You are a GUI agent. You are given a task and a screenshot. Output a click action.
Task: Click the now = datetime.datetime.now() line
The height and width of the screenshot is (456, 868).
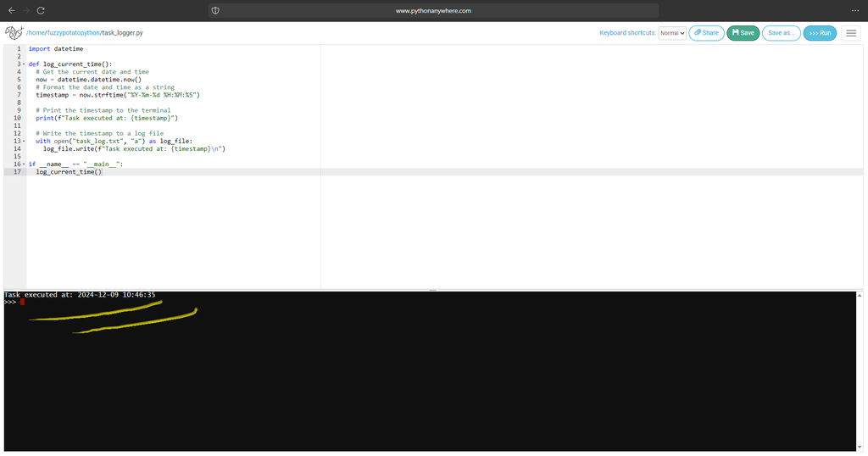(x=88, y=80)
